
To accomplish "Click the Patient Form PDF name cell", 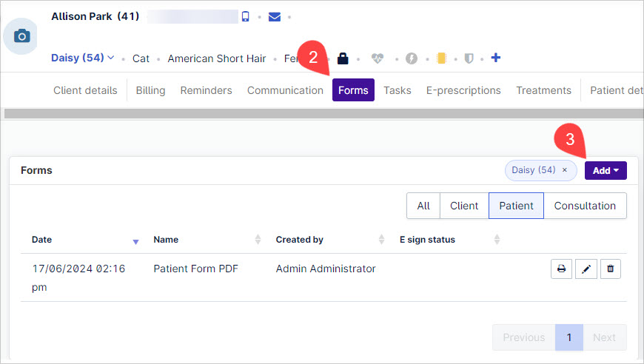I will (x=195, y=269).
